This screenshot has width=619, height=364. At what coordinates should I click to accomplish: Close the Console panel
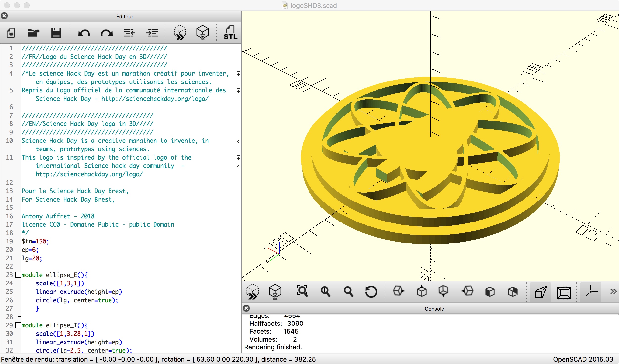246,308
